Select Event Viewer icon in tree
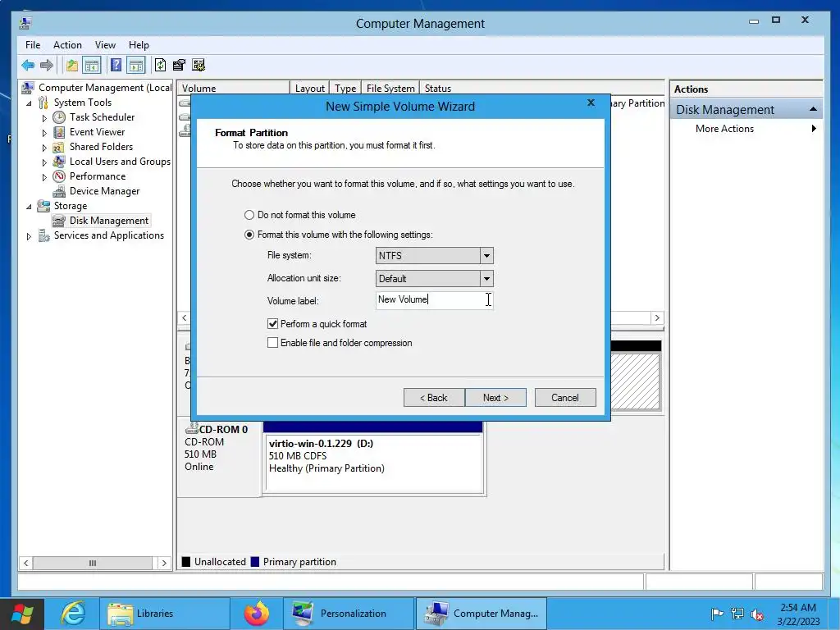 (x=59, y=132)
